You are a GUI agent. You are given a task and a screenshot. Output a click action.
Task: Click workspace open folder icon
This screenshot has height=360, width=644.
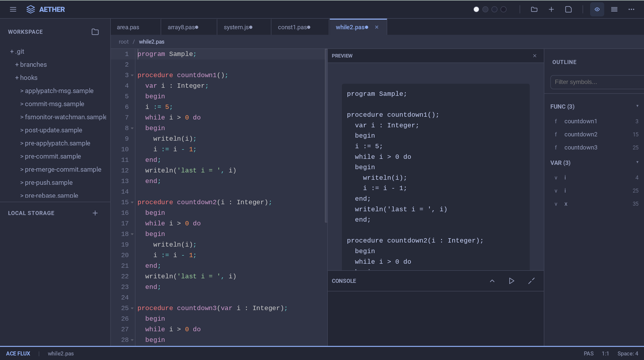click(95, 32)
